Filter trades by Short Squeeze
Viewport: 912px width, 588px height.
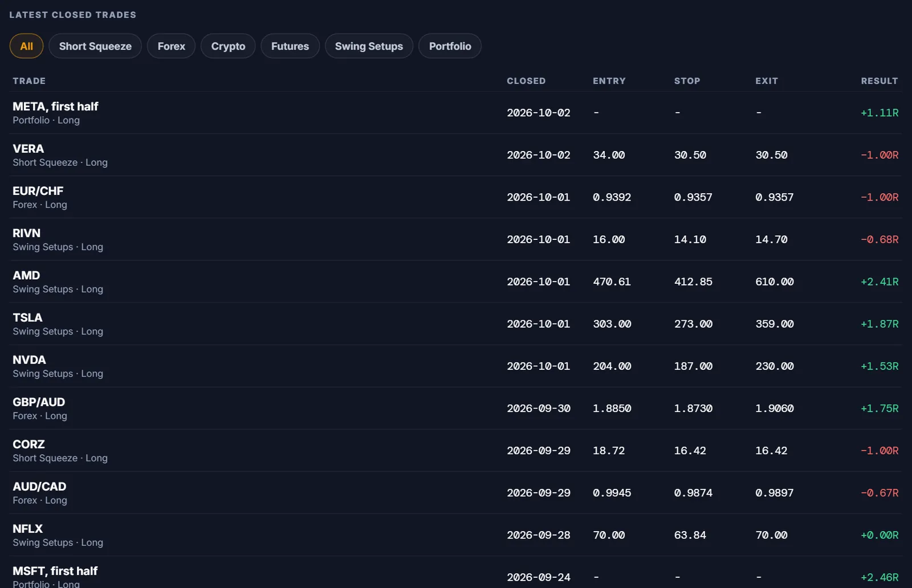point(95,46)
